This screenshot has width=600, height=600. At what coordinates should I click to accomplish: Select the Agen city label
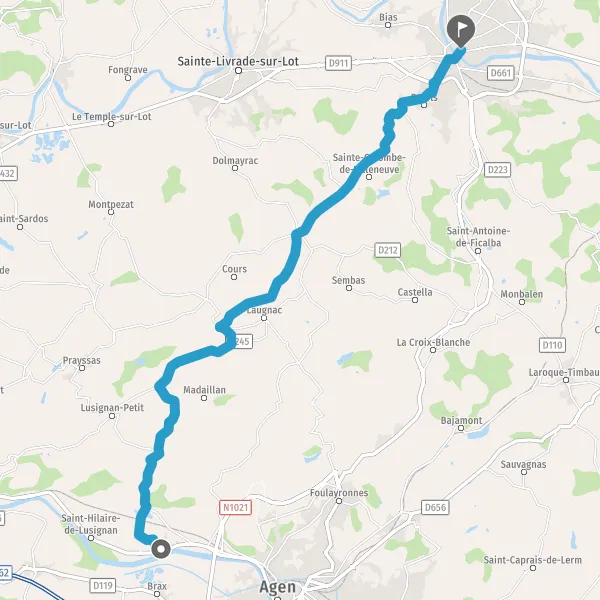tap(277, 587)
